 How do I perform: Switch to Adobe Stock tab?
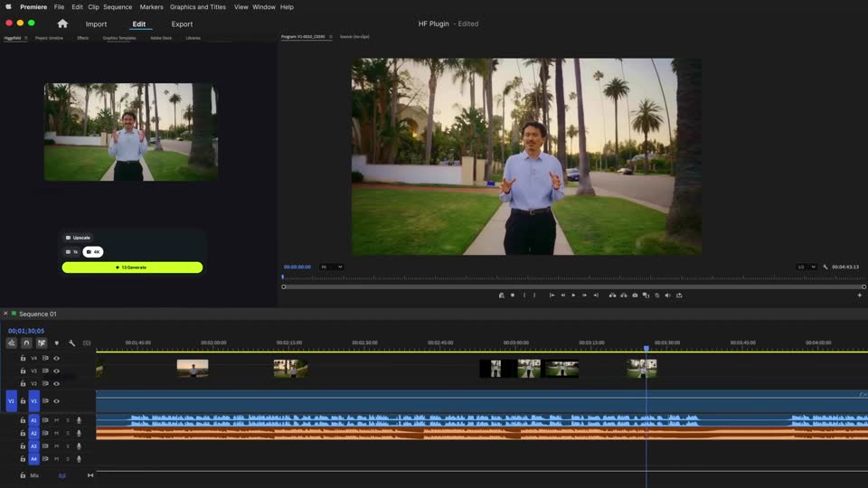pos(161,38)
